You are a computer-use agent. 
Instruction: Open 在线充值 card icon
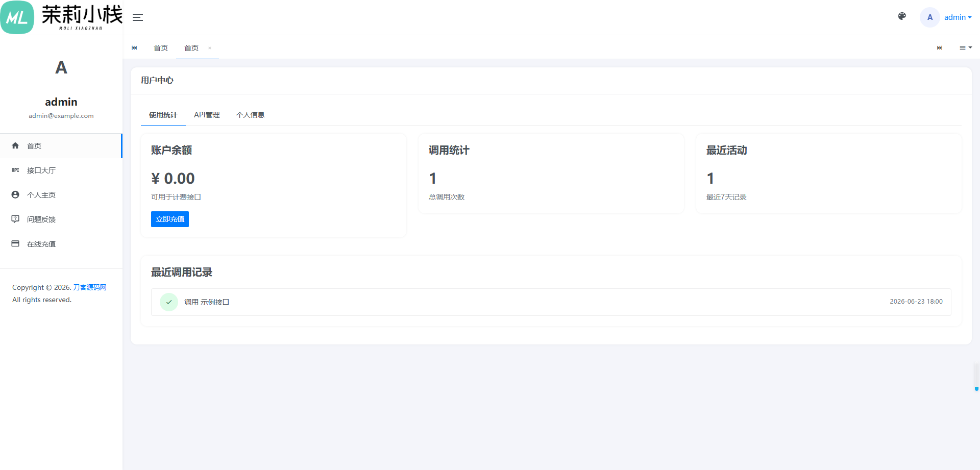(15, 244)
